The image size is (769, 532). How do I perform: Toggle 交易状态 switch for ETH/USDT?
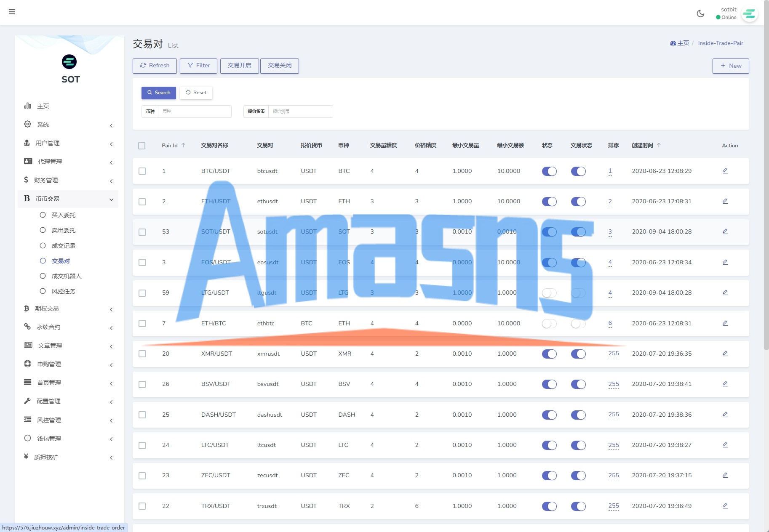(578, 202)
